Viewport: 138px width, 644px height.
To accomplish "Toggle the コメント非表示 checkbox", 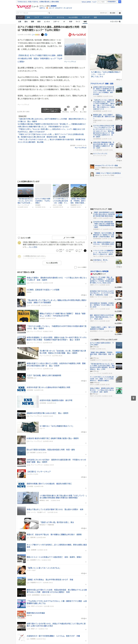I will click(x=75, y=267).
